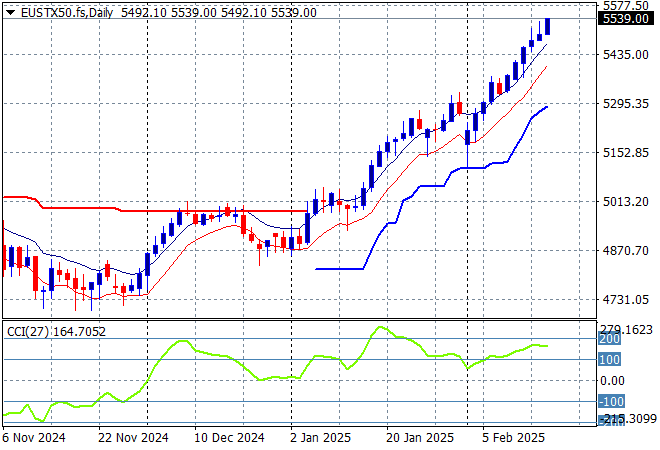Select the CCI 100 level marker
Viewport: 660px width, 450px height.
[610, 359]
